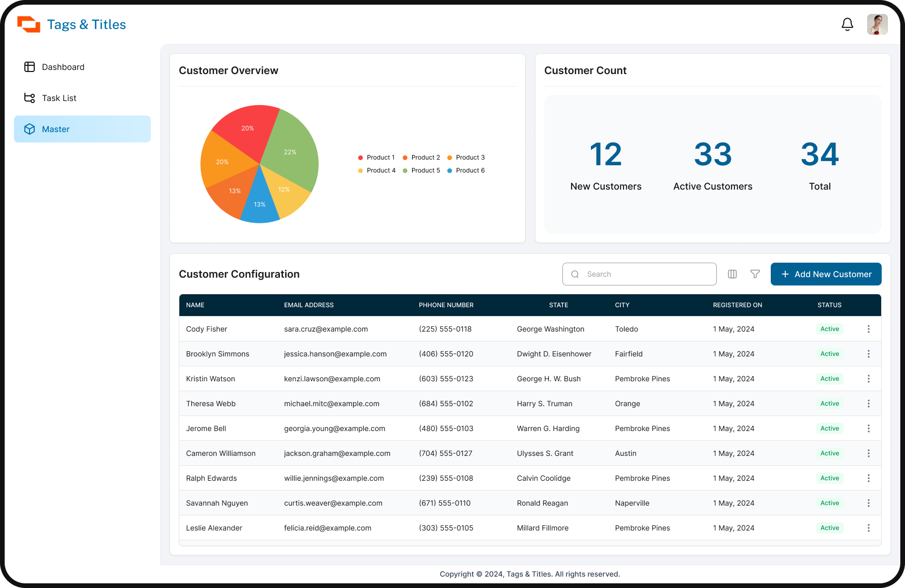905x588 pixels.
Task: Toggle Product 6 legend entry
Action: click(465, 170)
